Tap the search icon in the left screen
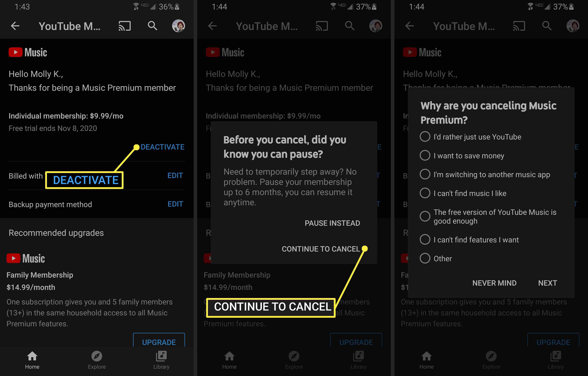This screenshot has width=588, height=376. 152,26
